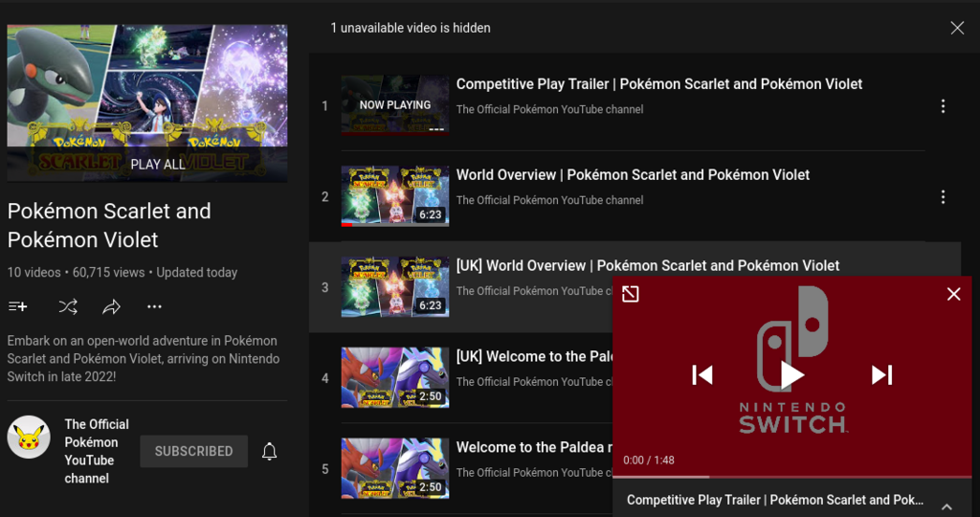Open [UK] World Overview video title
980x517 pixels.
(x=648, y=266)
